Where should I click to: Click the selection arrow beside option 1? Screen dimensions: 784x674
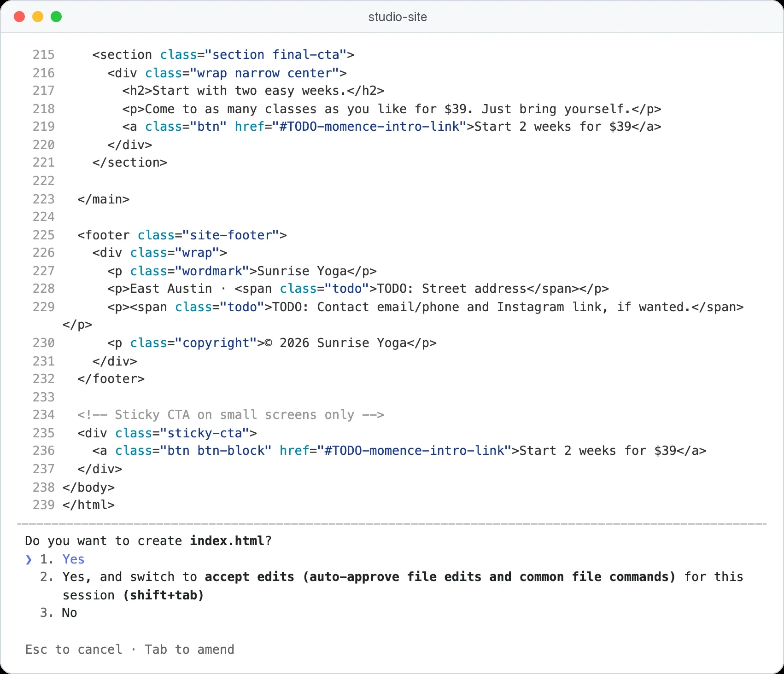29,559
